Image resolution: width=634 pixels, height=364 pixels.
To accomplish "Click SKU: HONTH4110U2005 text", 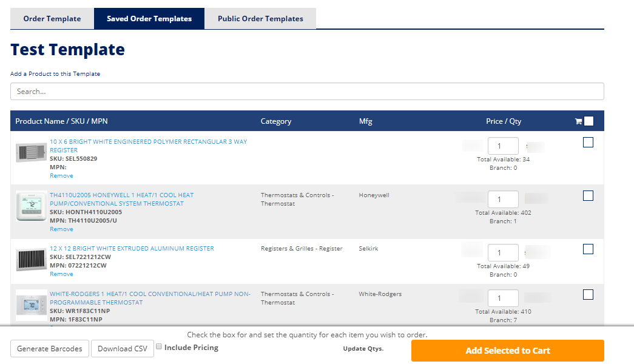I will (x=86, y=212).
